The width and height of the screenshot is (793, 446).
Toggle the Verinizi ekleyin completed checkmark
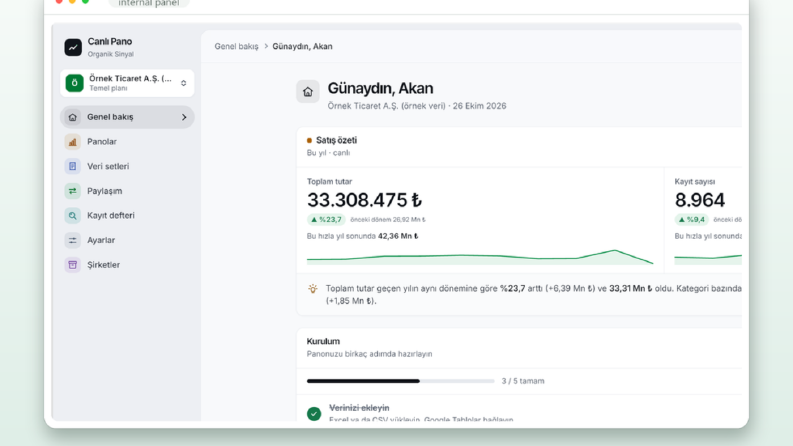click(x=314, y=414)
